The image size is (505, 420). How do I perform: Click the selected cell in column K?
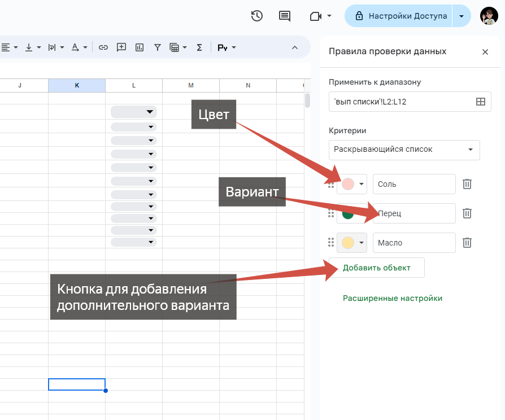[x=77, y=384]
